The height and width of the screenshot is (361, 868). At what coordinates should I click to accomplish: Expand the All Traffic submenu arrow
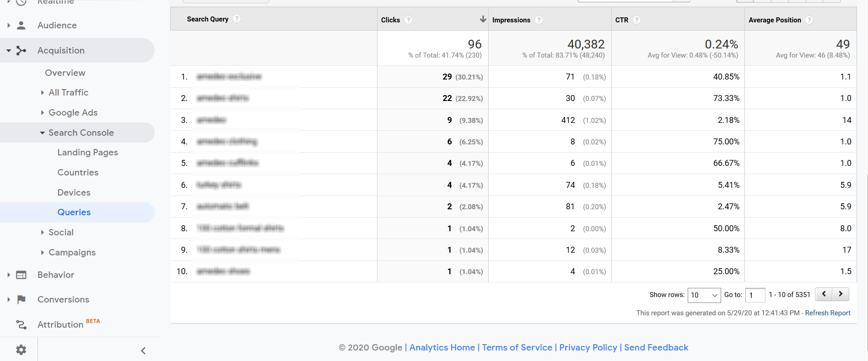(42, 92)
